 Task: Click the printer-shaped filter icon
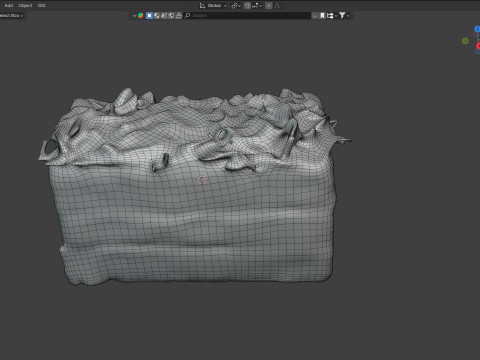179,15
